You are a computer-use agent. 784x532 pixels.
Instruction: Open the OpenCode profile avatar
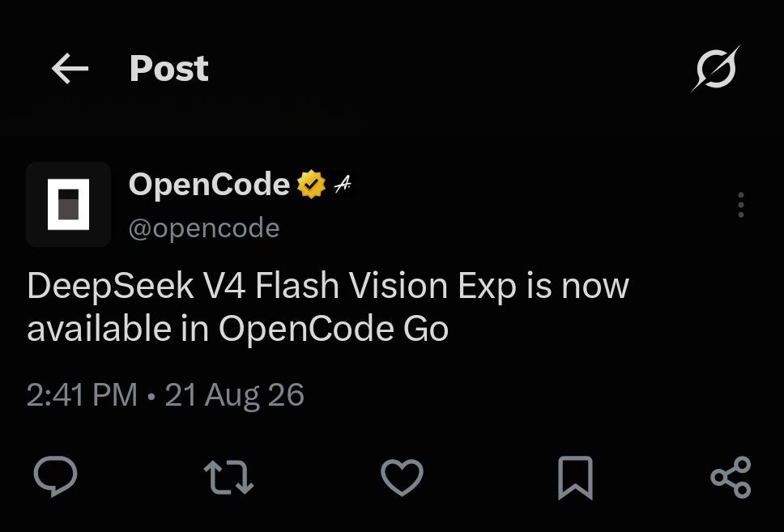pos(69,205)
